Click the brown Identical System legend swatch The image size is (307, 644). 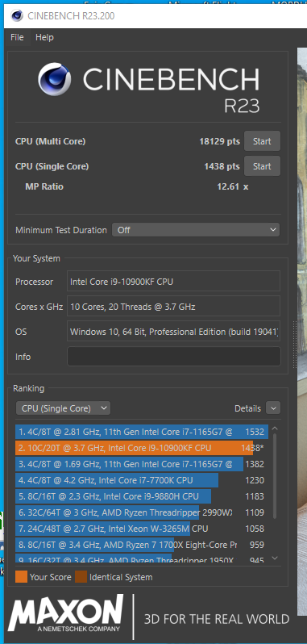pos(81,577)
